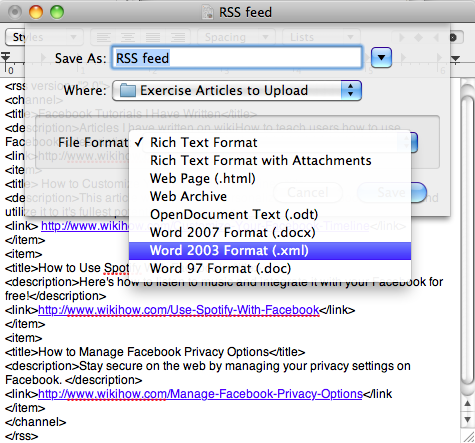Click align left toolbar icon
The image size is (475, 443).
tap(103, 37)
